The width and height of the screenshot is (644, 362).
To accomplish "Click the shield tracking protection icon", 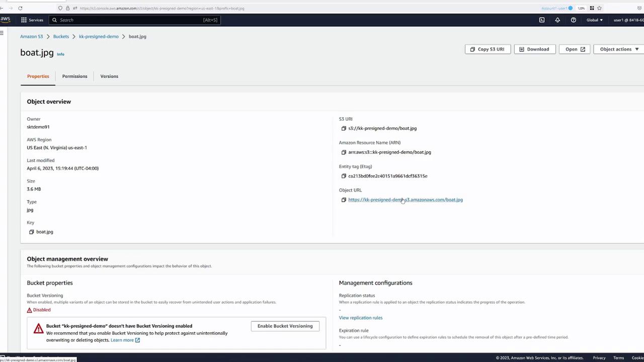I will point(60,8).
